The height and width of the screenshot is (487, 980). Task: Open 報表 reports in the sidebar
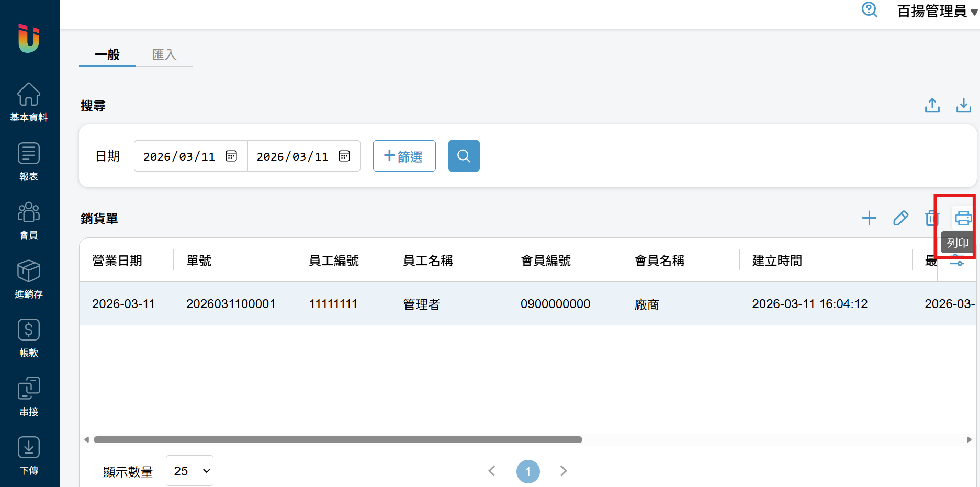click(x=29, y=162)
